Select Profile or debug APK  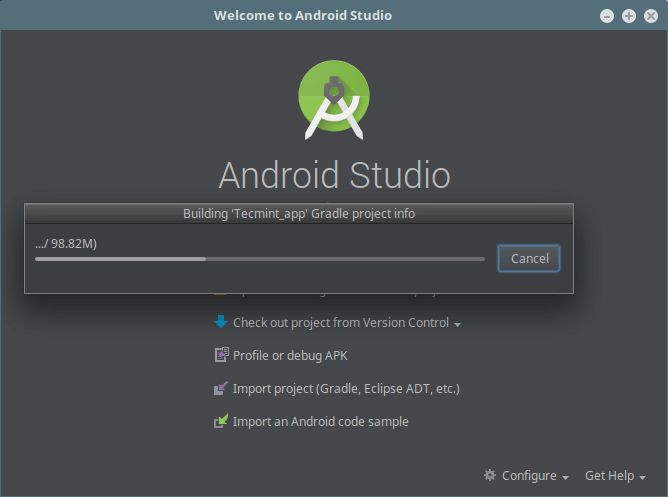[290, 356]
